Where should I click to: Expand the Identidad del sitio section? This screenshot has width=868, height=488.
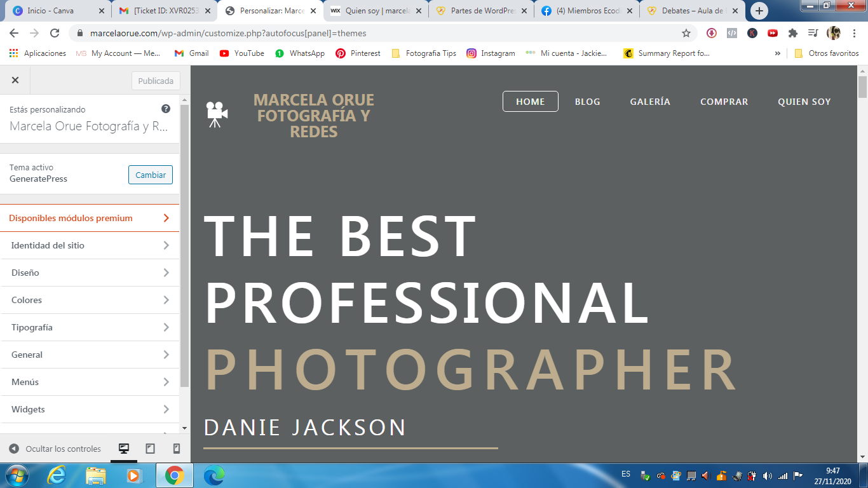pyautogui.click(x=90, y=245)
